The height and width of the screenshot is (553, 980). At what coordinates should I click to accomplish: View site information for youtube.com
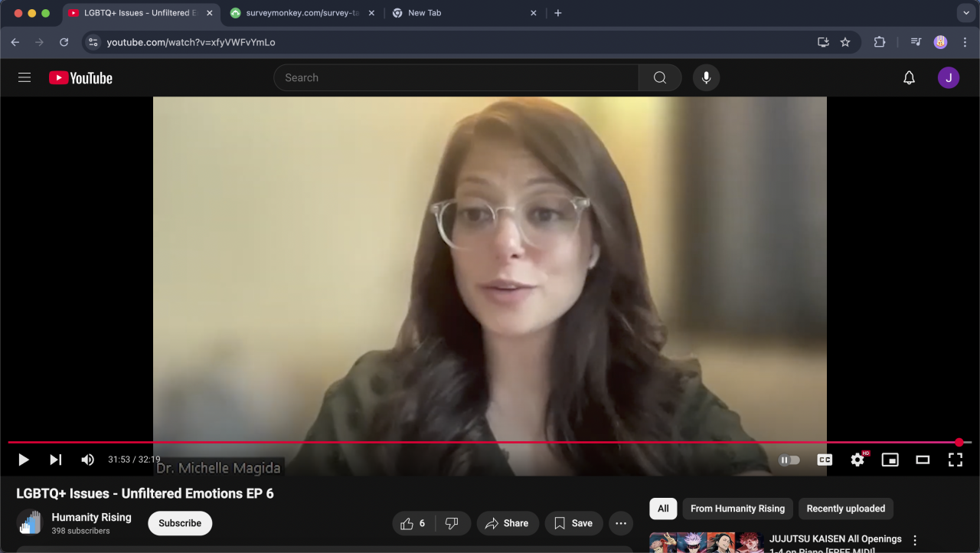pyautogui.click(x=93, y=42)
